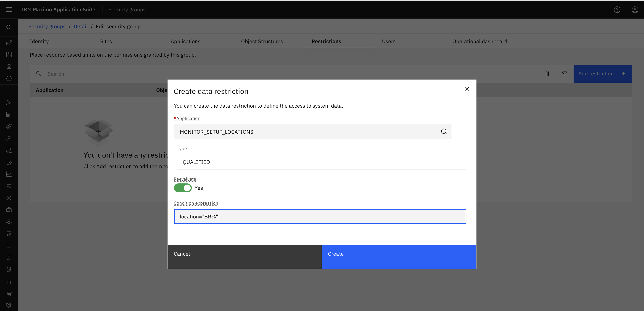Click the sidebar search magnifier icon
Image resolution: width=644 pixels, height=311 pixels.
click(x=9, y=28)
